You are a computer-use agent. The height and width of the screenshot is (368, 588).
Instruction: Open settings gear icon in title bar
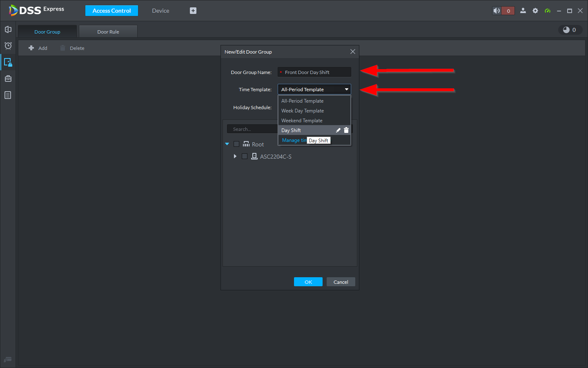535,11
